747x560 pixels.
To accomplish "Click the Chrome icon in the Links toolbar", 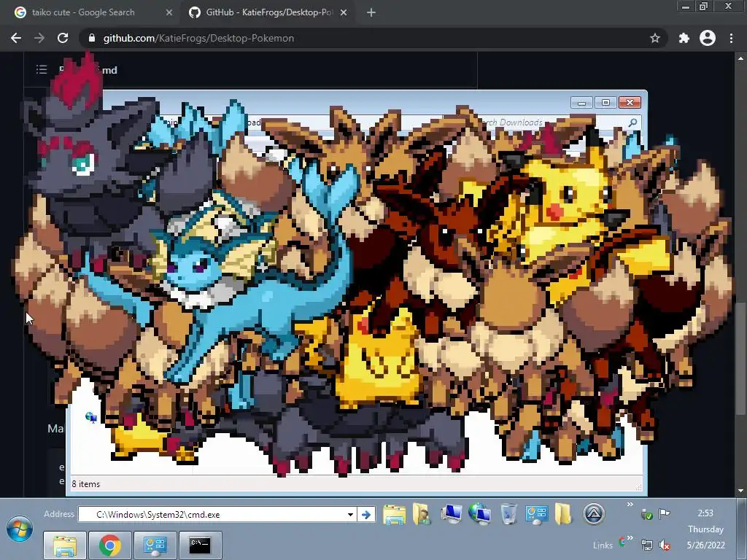I will click(622, 542).
